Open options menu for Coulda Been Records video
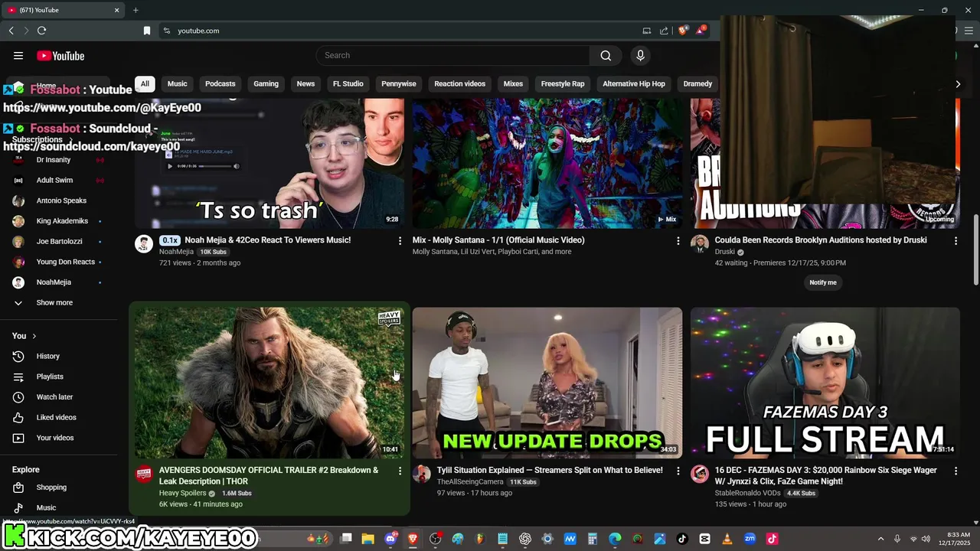Image resolution: width=980 pixels, height=551 pixels. click(x=955, y=241)
